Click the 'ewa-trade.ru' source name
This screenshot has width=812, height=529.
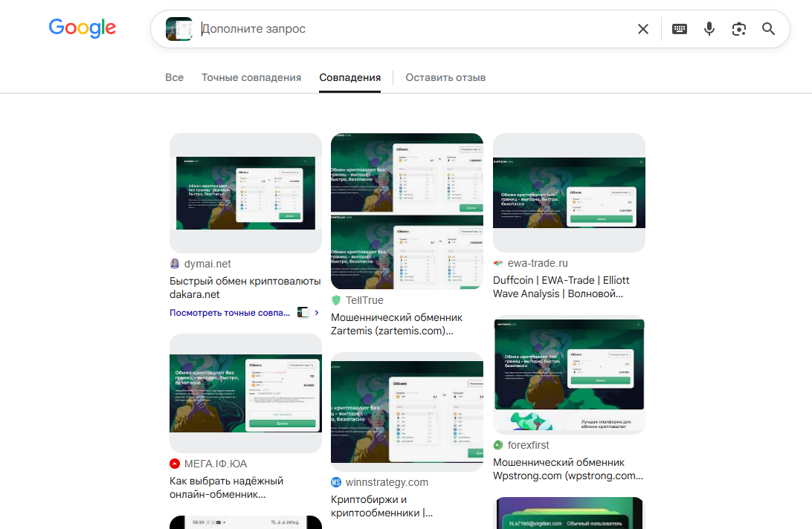click(538, 263)
